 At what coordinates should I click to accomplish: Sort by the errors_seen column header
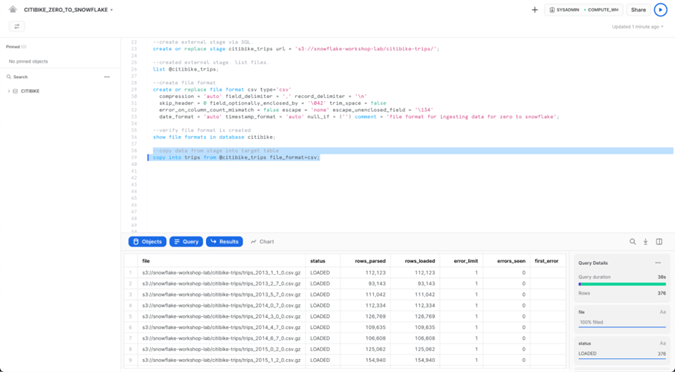click(506, 261)
